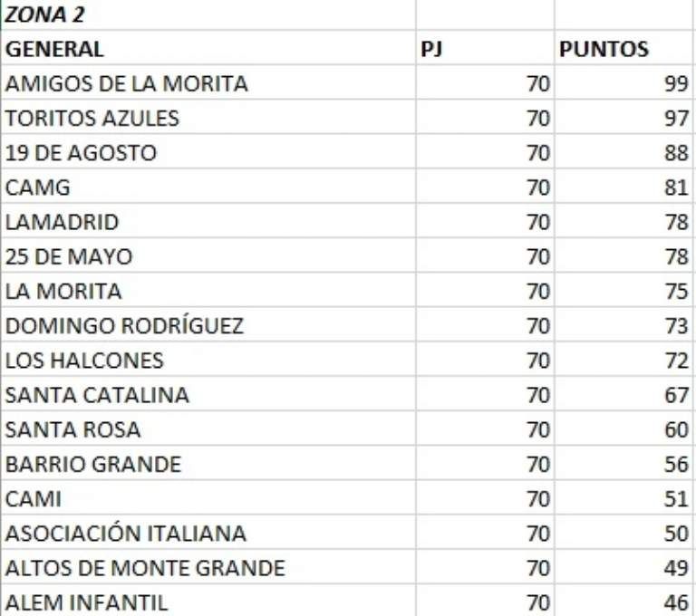
Task: Select LA MORITA's points cell showing 75
Action: point(675,292)
